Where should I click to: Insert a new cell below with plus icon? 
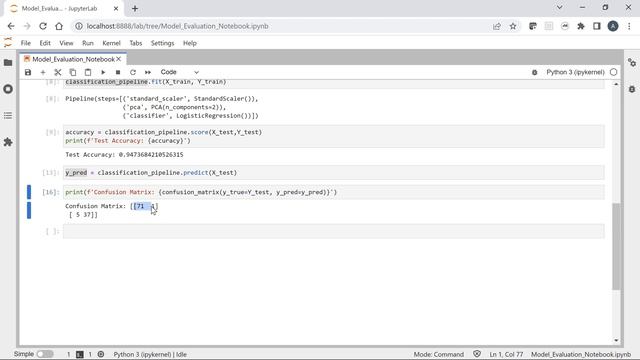(x=43, y=72)
